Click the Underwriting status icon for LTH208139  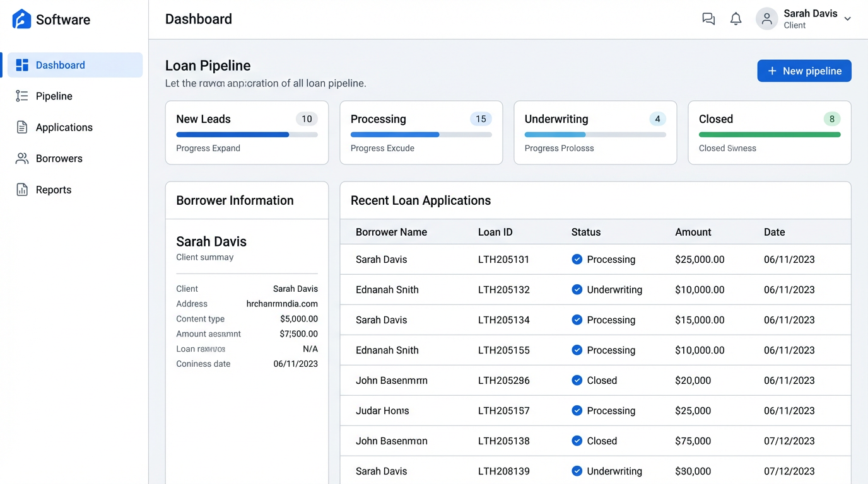click(577, 471)
